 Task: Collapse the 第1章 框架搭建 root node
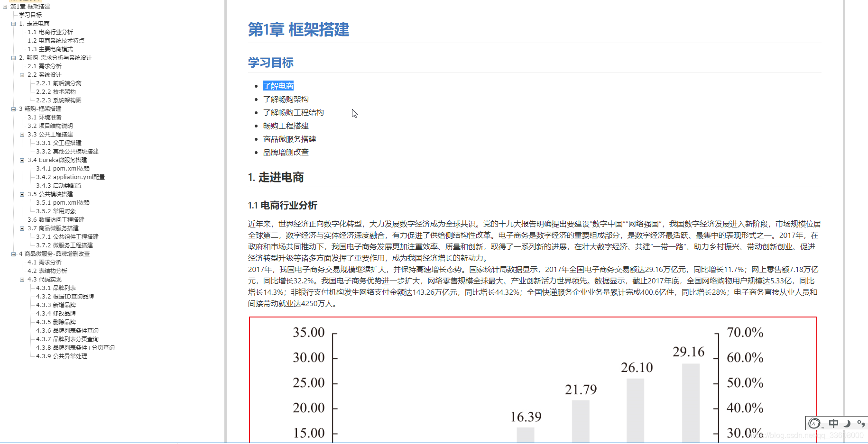pos(5,7)
